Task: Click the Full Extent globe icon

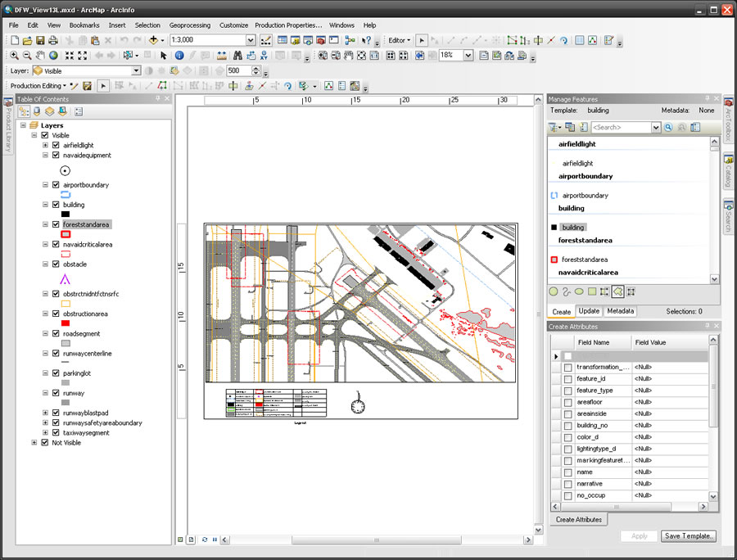Action: (x=52, y=56)
